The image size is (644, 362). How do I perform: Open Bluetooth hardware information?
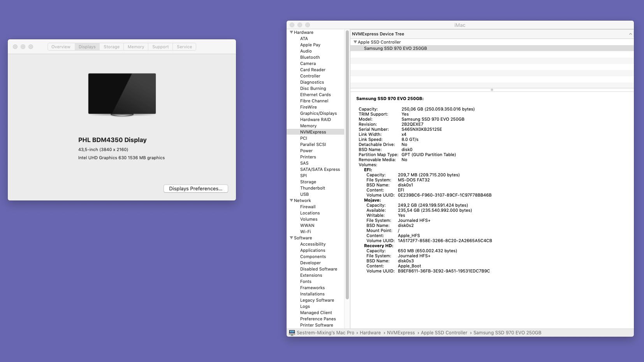pos(310,57)
